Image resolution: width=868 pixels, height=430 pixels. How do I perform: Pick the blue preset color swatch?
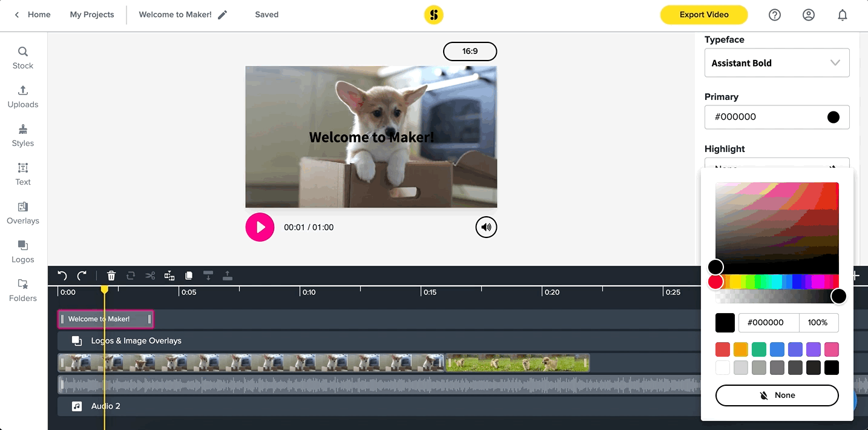777,349
